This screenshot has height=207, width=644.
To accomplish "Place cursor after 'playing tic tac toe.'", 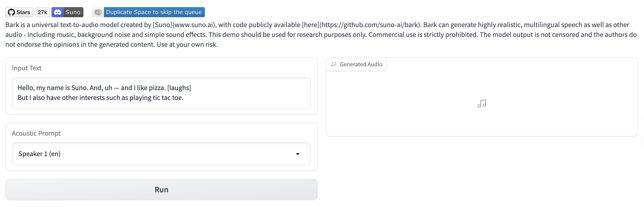I will click(x=184, y=98).
